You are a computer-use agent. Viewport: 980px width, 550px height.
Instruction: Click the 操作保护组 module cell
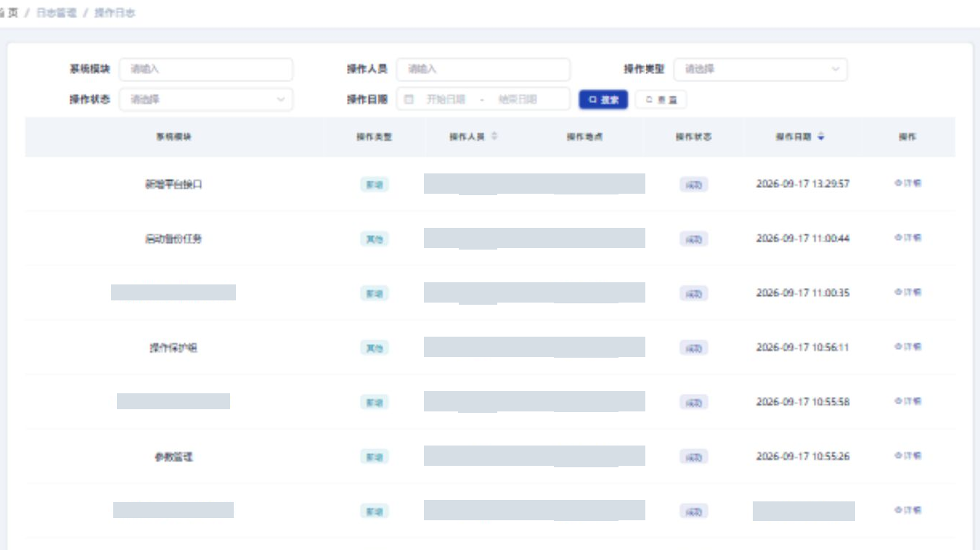pos(173,348)
